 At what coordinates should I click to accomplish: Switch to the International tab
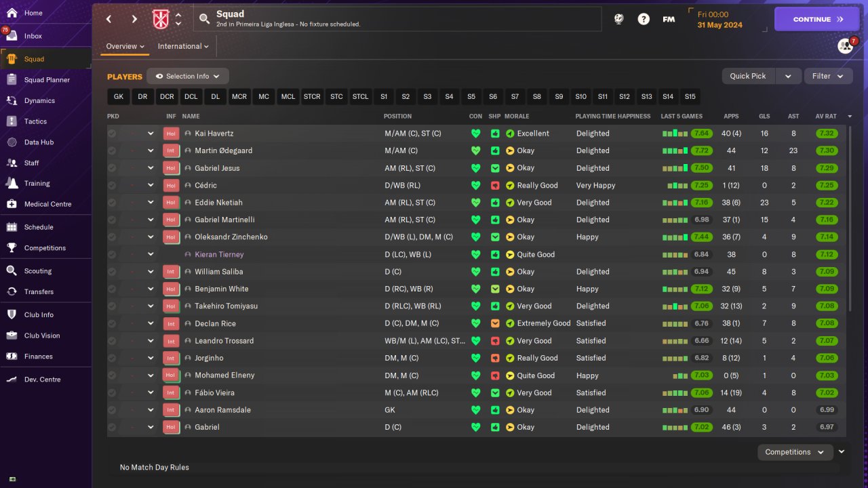[x=183, y=46]
